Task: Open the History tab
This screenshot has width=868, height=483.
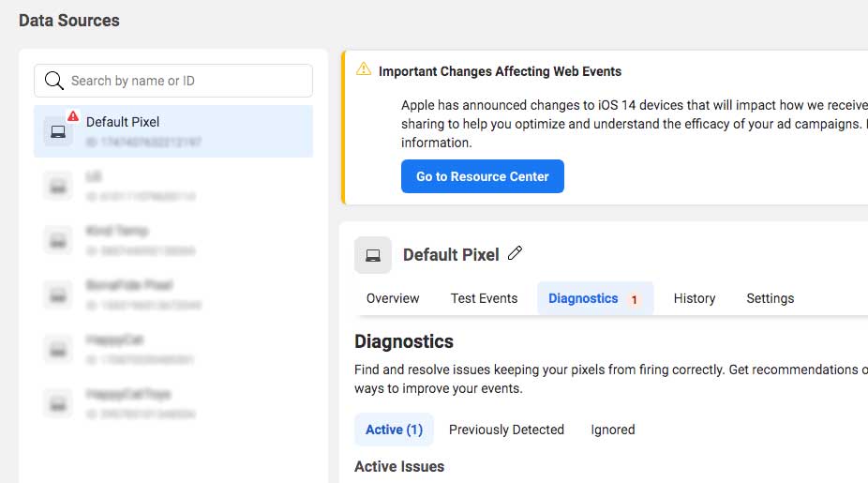Action: pos(695,298)
